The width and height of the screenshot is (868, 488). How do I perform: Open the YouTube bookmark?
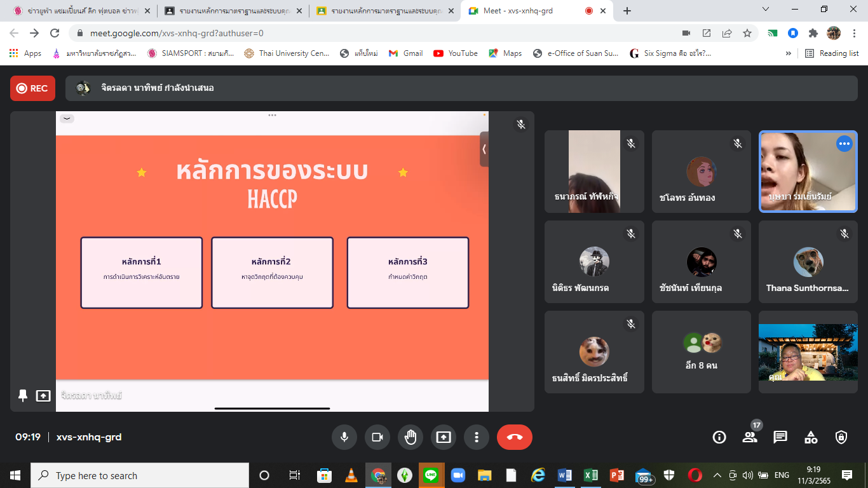click(456, 53)
